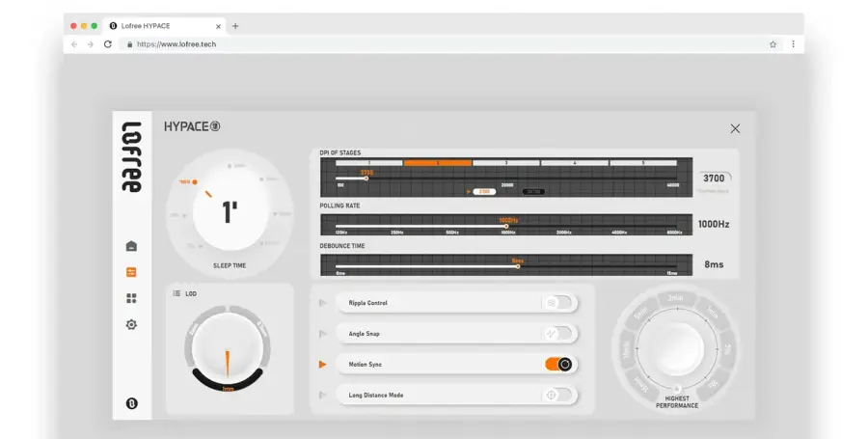Image resolution: width=868 pixels, height=439 pixels.
Task: Enable the Angle Snap toggle
Action: point(558,333)
